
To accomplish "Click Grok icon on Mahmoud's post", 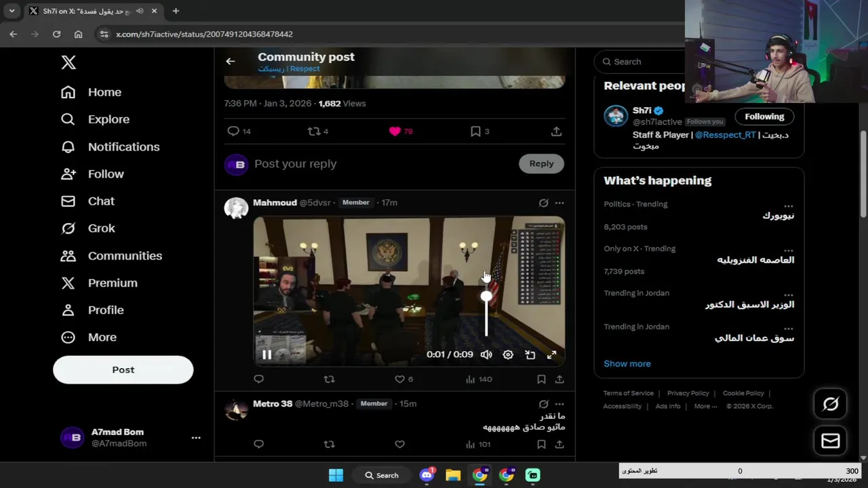I will click(x=543, y=203).
